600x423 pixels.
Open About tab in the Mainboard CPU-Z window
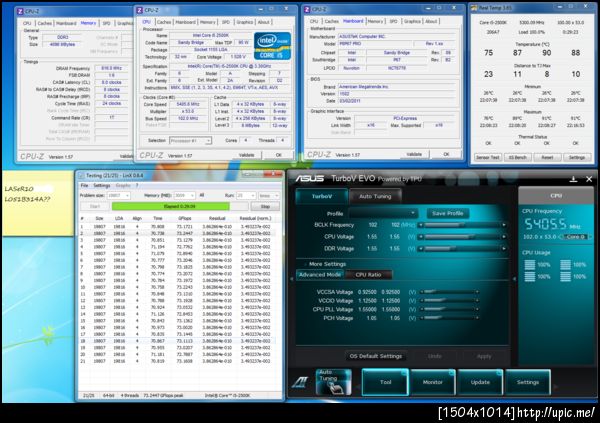(x=431, y=21)
